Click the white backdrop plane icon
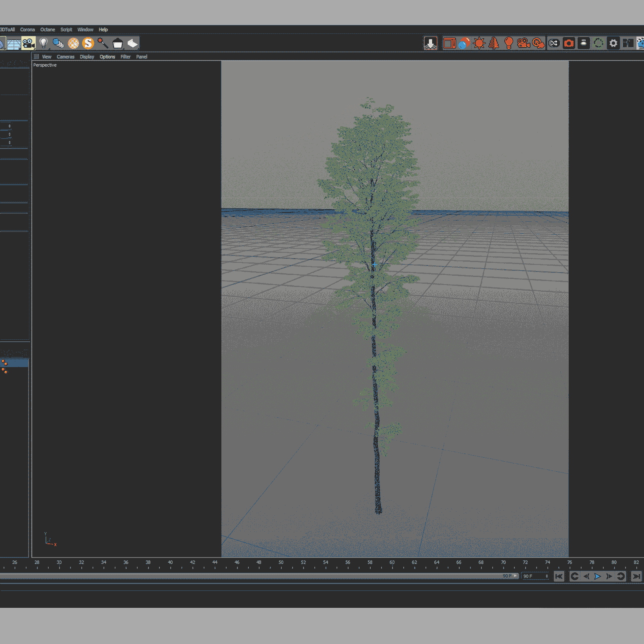This screenshot has height=644, width=644. pyautogui.click(x=132, y=43)
